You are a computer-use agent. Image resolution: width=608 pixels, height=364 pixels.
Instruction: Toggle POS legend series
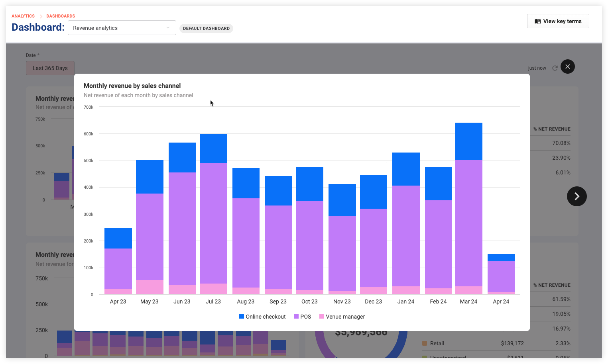pyautogui.click(x=302, y=317)
